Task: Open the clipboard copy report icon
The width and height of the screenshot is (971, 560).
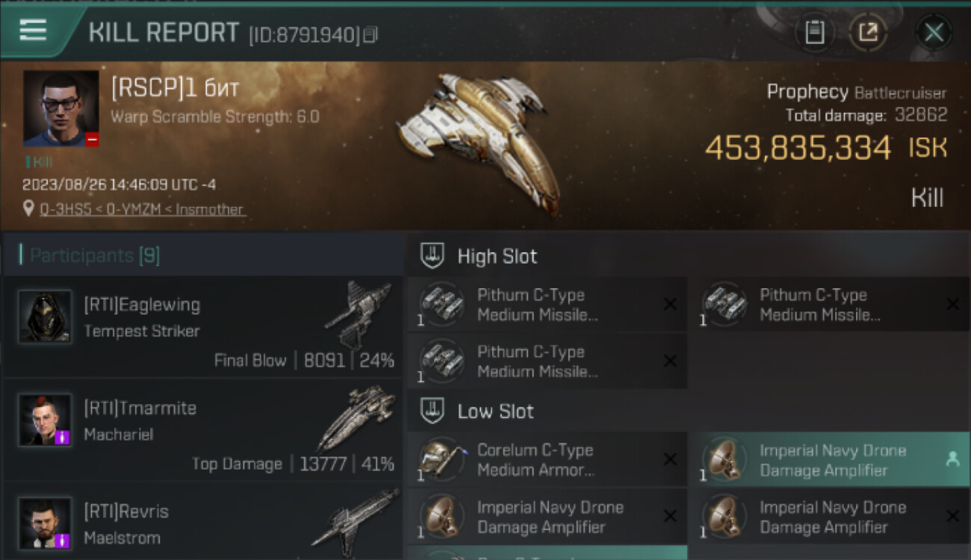Action: click(x=815, y=32)
